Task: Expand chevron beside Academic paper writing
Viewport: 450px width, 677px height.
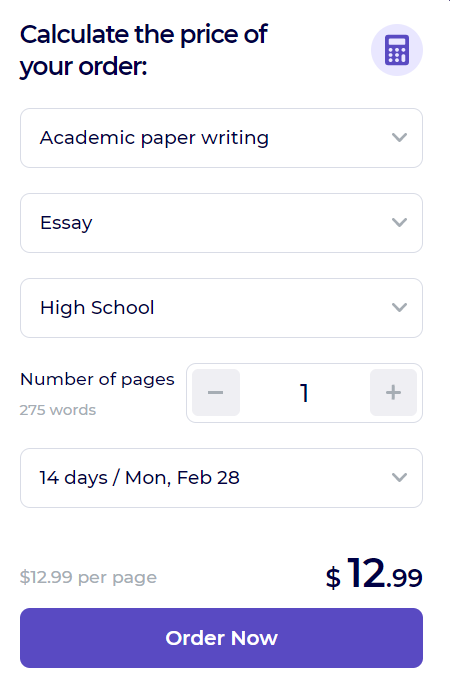Action: coord(399,138)
